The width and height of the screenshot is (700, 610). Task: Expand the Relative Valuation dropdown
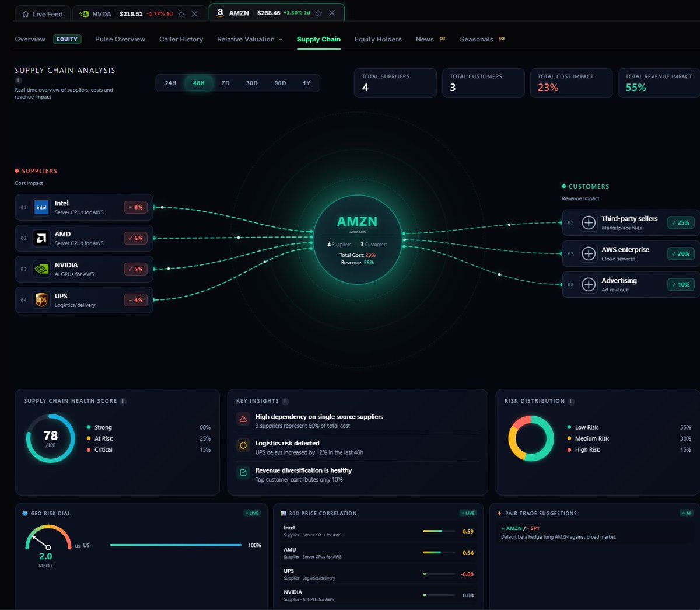tap(250, 39)
